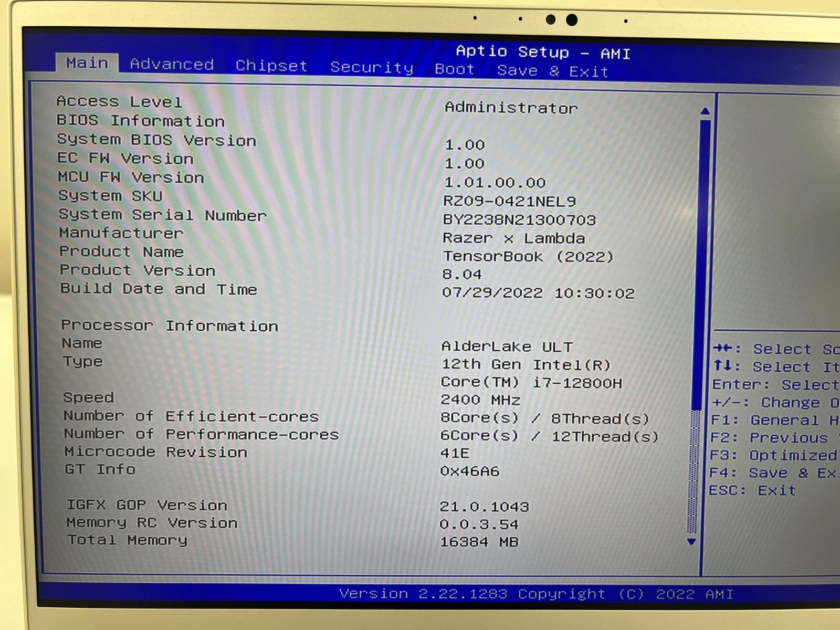Click the value 1.01.00.00
The height and width of the screenshot is (630, 840).
[495, 183]
